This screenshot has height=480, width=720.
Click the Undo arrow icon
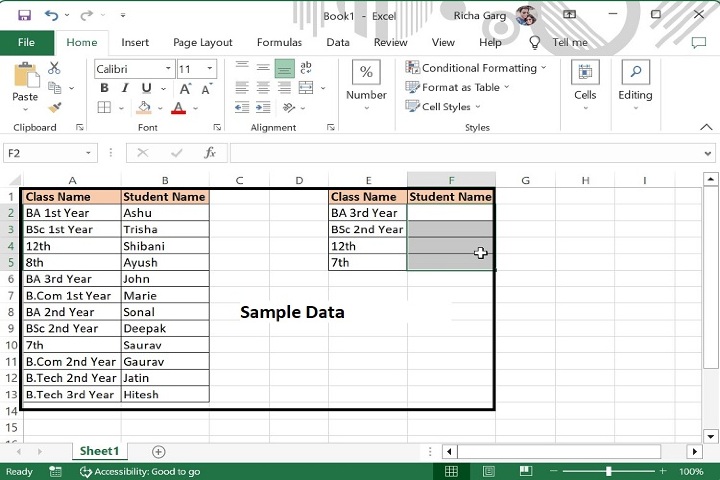click(51, 15)
